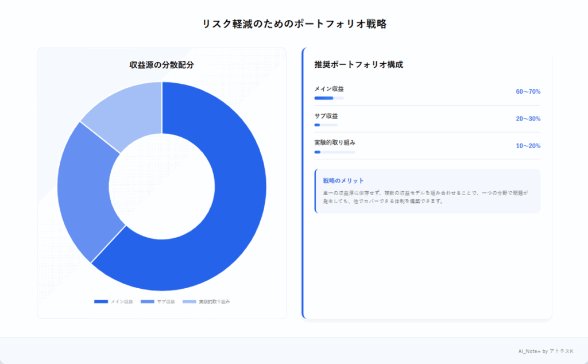588x364 pixels.
Task: Click the リスク軽減のためのポートフォリオ戦略 page title
Action: pos(295,24)
